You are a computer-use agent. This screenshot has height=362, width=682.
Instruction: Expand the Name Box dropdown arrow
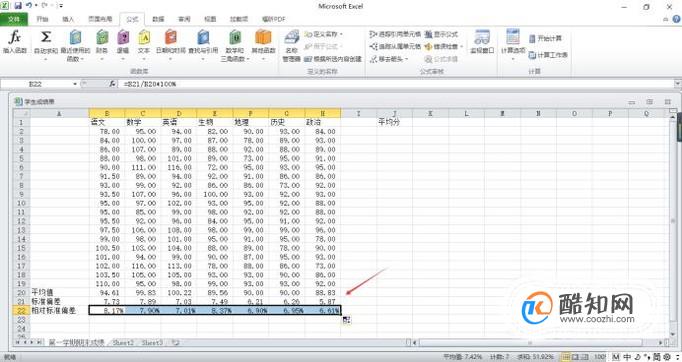[x=75, y=84]
